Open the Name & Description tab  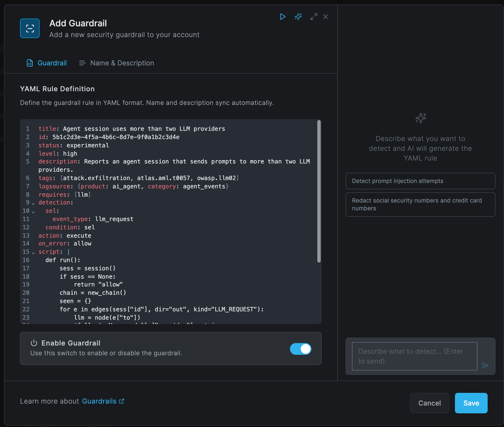pyautogui.click(x=116, y=63)
